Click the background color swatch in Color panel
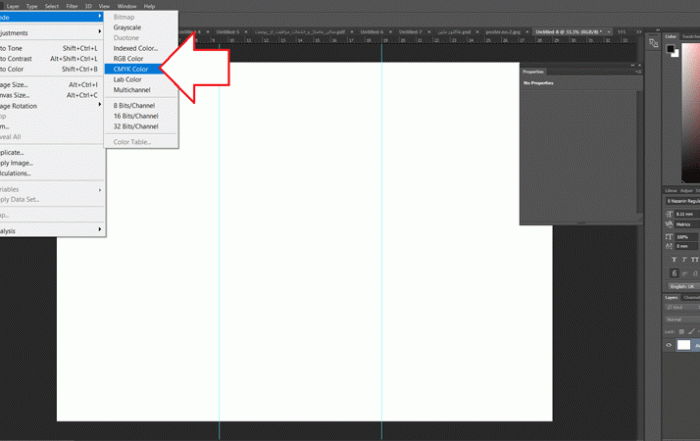 [675, 53]
